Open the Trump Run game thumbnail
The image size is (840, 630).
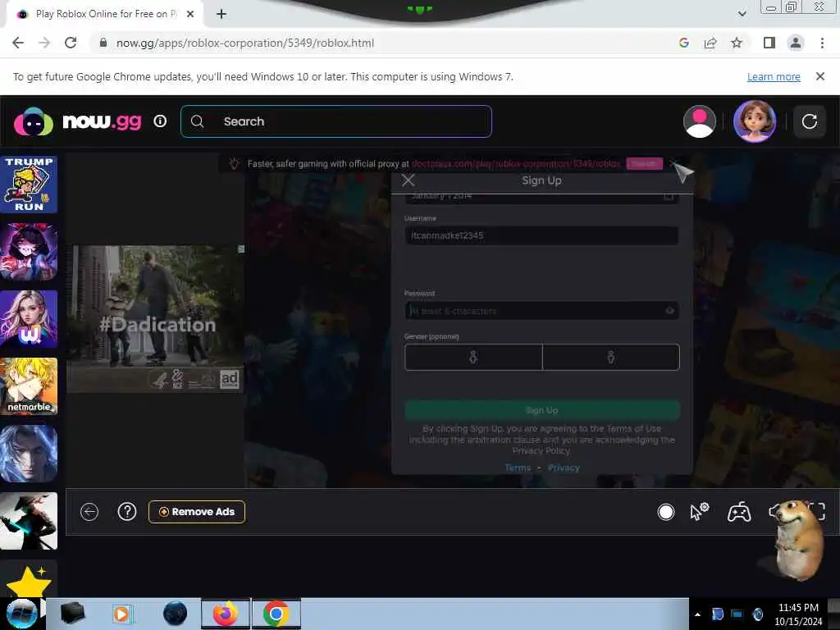(x=29, y=185)
